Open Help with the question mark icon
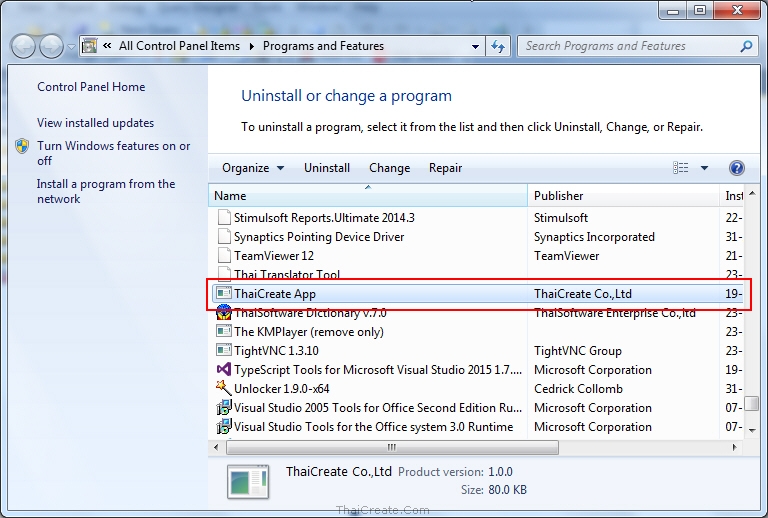The height and width of the screenshot is (518, 768). [x=737, y=168]
